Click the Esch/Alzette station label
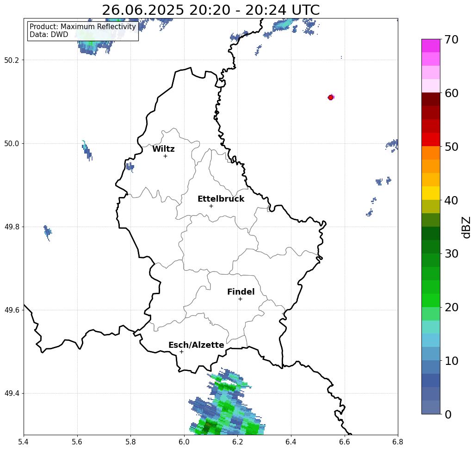The image size is (476, 450). (x=196, y=345)
